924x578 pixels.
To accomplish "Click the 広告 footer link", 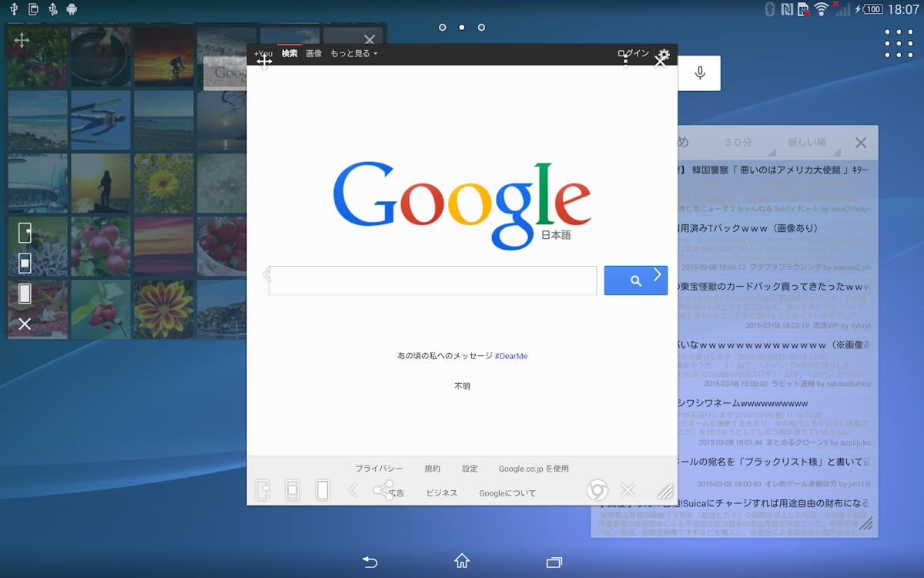I will pyautogui.click(x=397, y=493).
